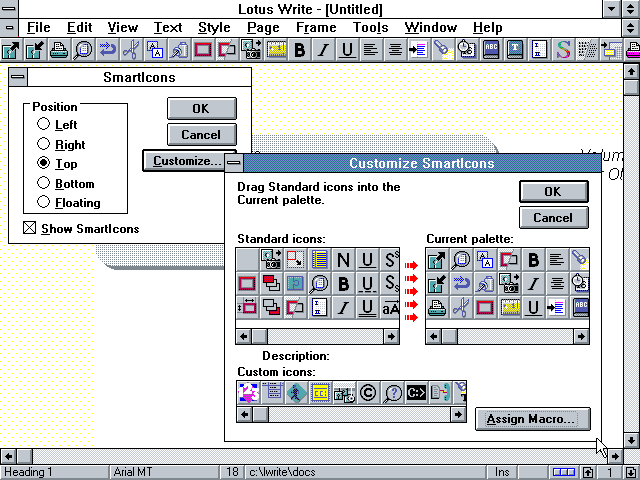Open the Help menu

[x=487, y=28]
